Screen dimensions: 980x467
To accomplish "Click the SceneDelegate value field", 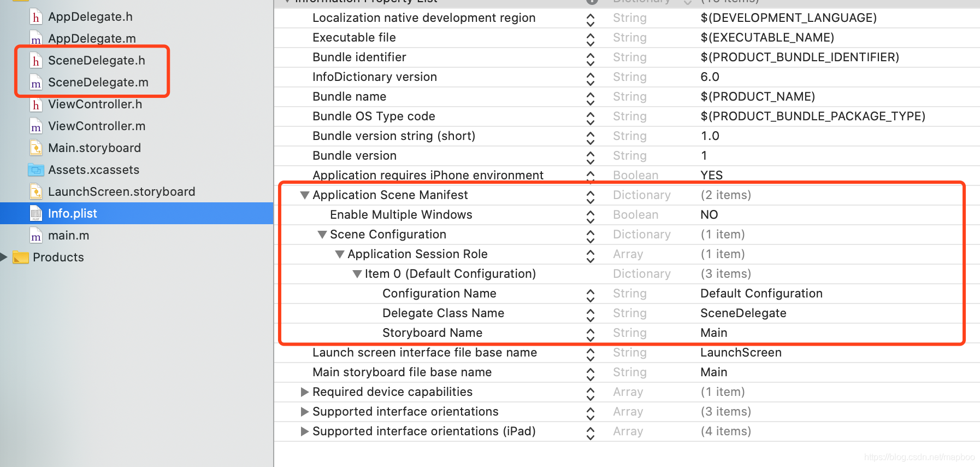I will (x=743, y=313).
